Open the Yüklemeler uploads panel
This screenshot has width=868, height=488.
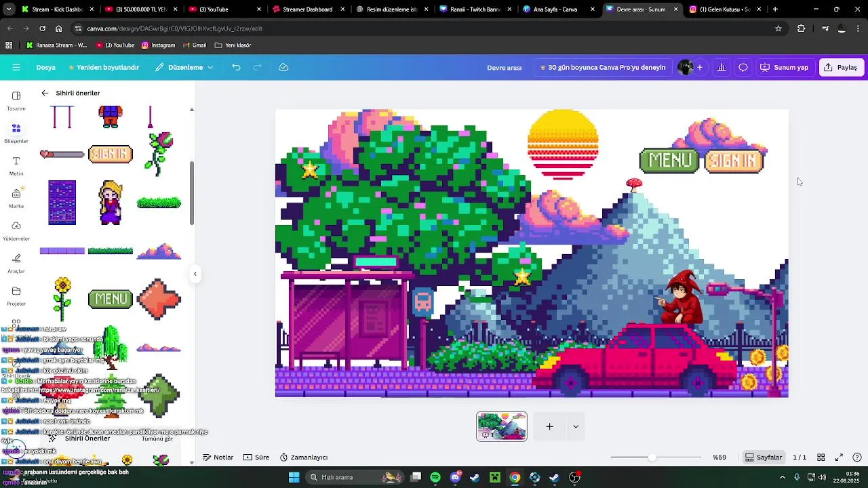[16, 230]
